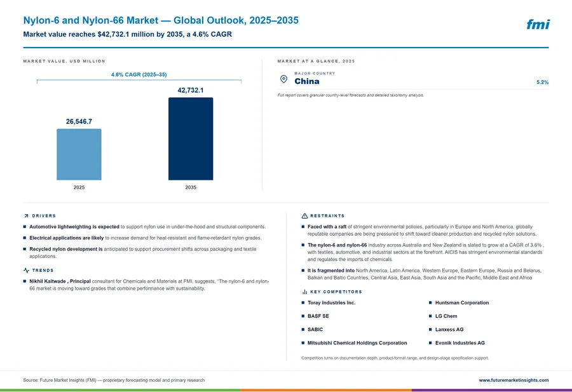Click the Restraints warning triangle icon
Image resolution: width=572 pixels, height=392 pixels.
click(x=304, y=216)
